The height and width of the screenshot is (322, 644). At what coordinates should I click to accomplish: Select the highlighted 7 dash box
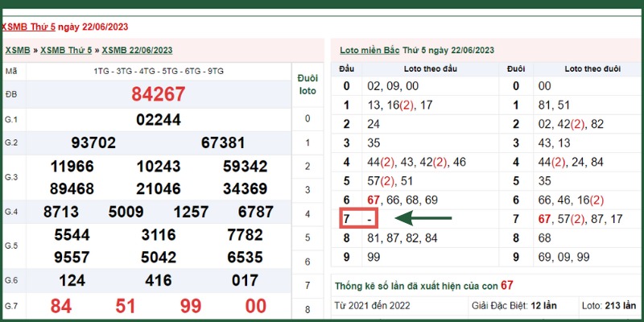(358, 219)
